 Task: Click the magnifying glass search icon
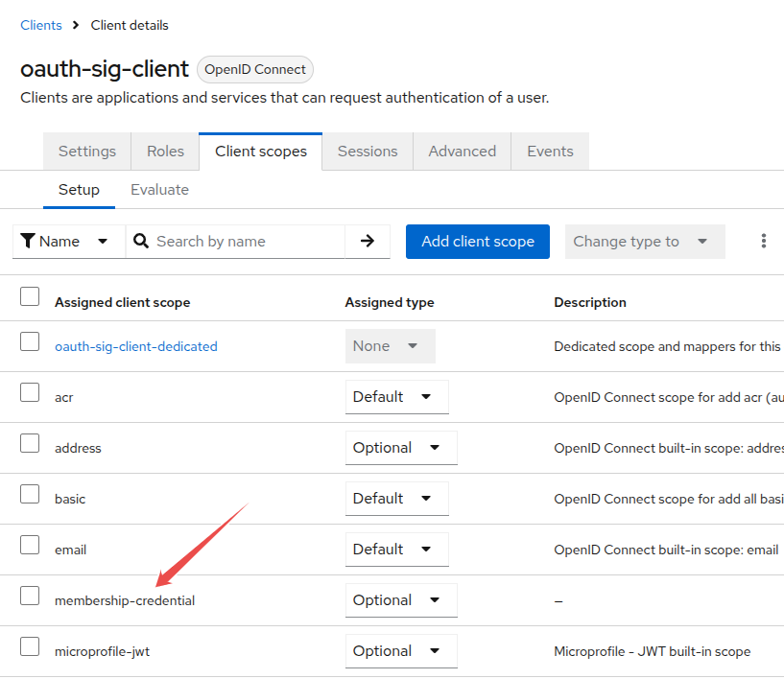(x=141, y=242)
